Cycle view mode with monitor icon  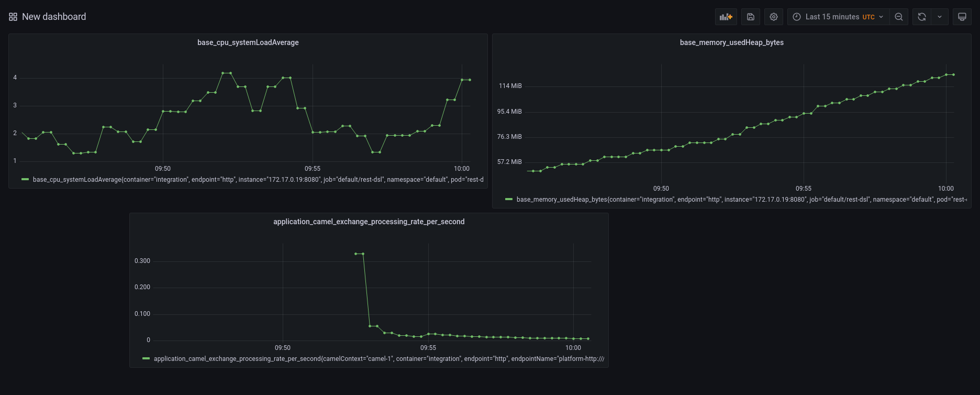(x=962, y=17)
